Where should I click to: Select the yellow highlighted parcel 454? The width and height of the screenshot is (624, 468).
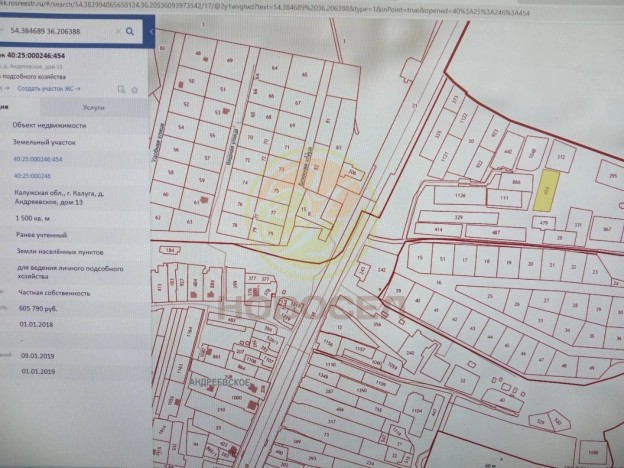(546, 188)
